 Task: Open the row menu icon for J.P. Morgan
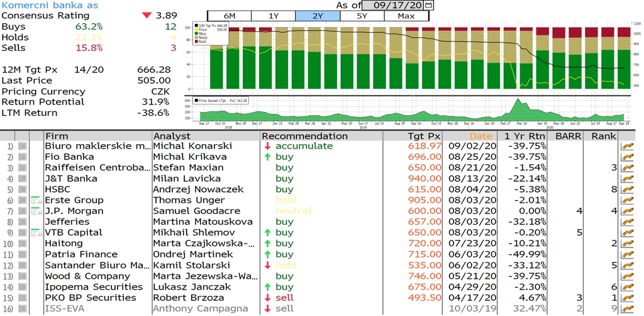[22, 211]
